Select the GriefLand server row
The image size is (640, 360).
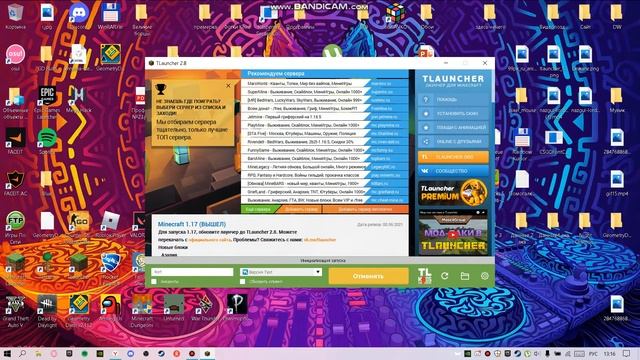[324, 192]
